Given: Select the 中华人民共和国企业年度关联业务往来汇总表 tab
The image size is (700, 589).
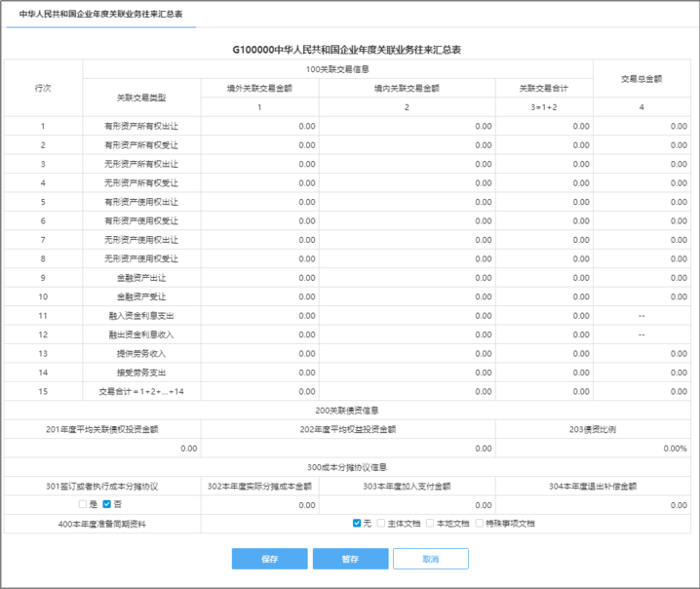Looking at the screenshot, I should 100,14.
